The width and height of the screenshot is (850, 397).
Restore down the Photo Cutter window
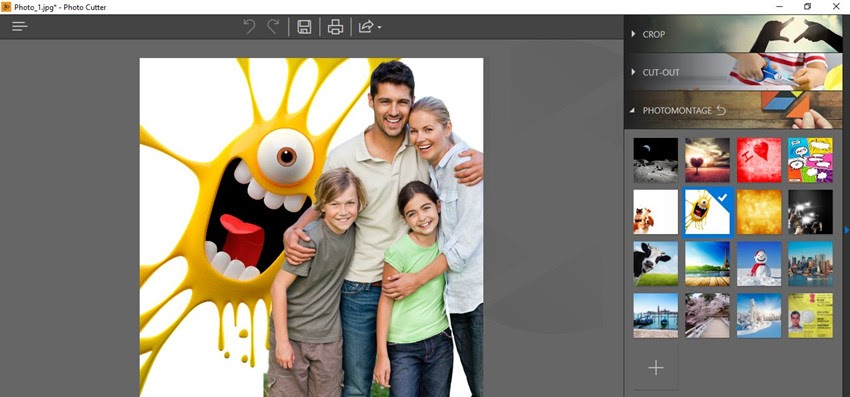(x=807, y=7)
